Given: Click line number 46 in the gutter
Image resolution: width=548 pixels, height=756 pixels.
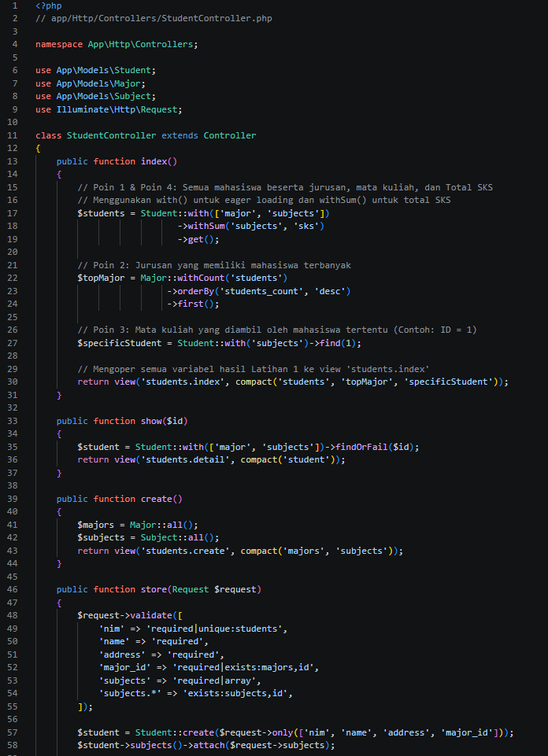Looking at the screenshot, I should tap(13, 590).
